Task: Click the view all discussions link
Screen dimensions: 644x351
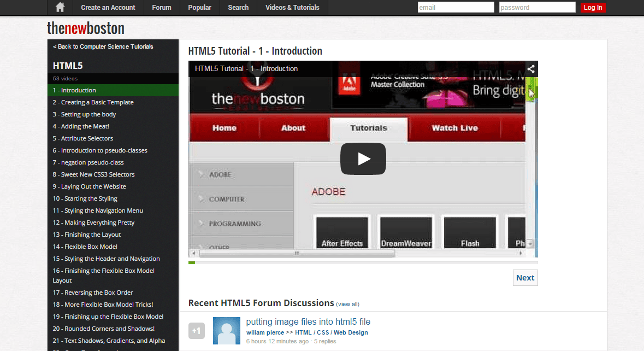Action: (x=347, y=304)
